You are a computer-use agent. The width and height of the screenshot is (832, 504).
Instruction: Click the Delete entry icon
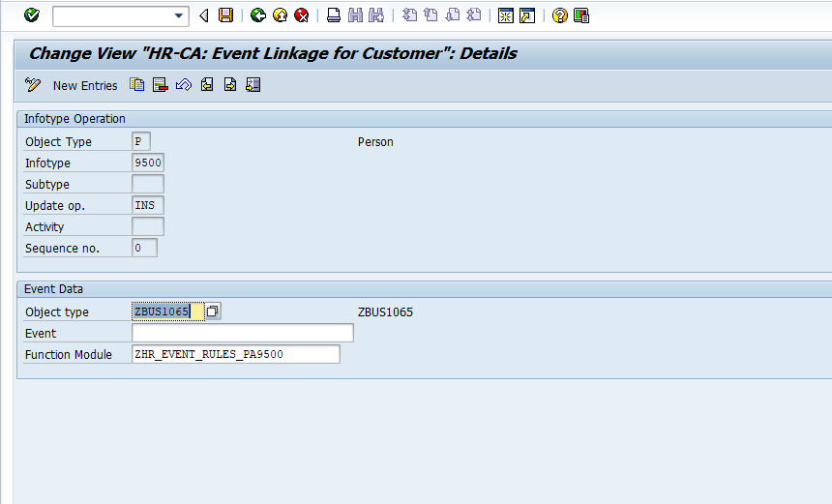pos(161,85)
